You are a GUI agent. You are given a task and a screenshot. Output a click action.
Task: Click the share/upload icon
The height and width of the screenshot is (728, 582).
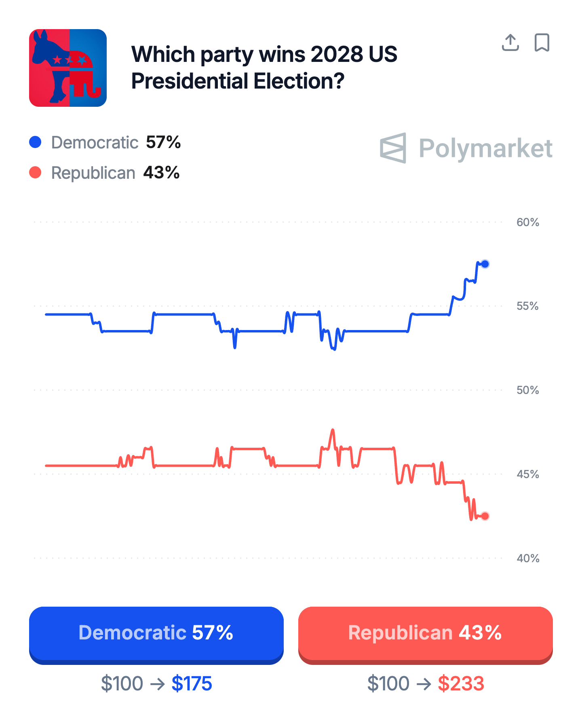[510, 42]
